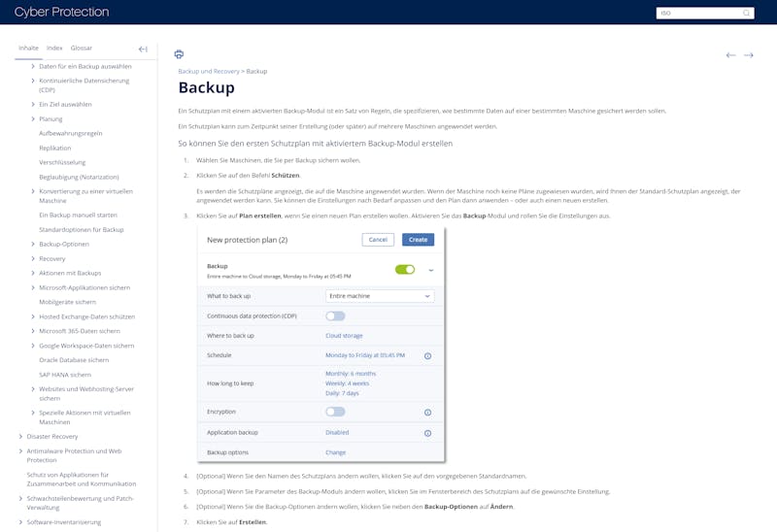Open Oracle Database sichern topic
Image resolution: width=777 pixels, height=532 pixels.
[74, 360]
